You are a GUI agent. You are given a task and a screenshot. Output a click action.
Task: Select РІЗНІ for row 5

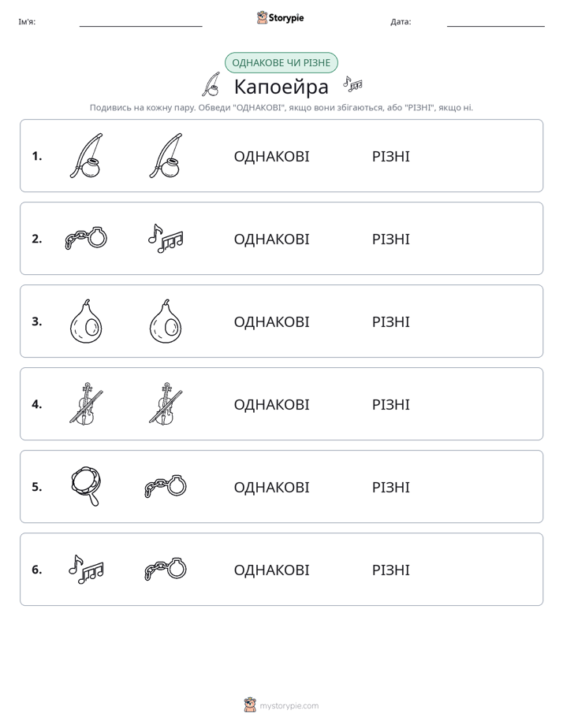click(x=390, y=487)
